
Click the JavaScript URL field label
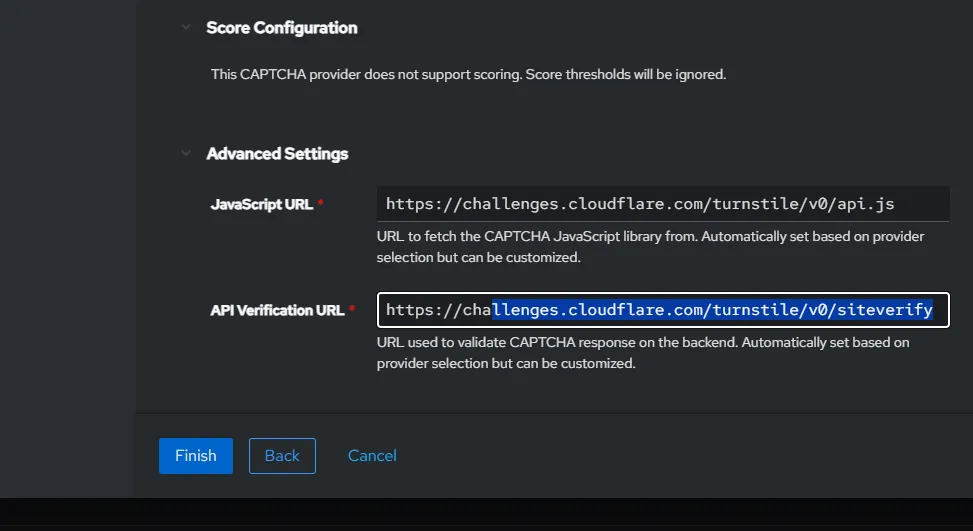coord(261,204)
